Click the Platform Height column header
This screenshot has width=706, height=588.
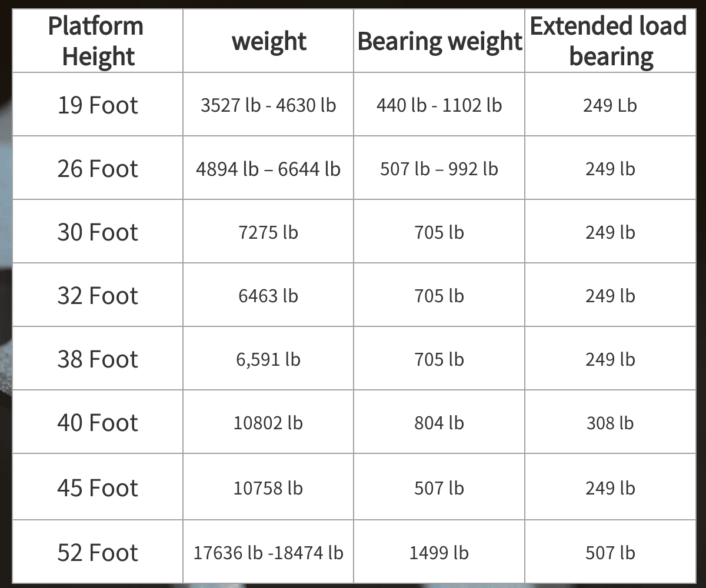(95, 41)
